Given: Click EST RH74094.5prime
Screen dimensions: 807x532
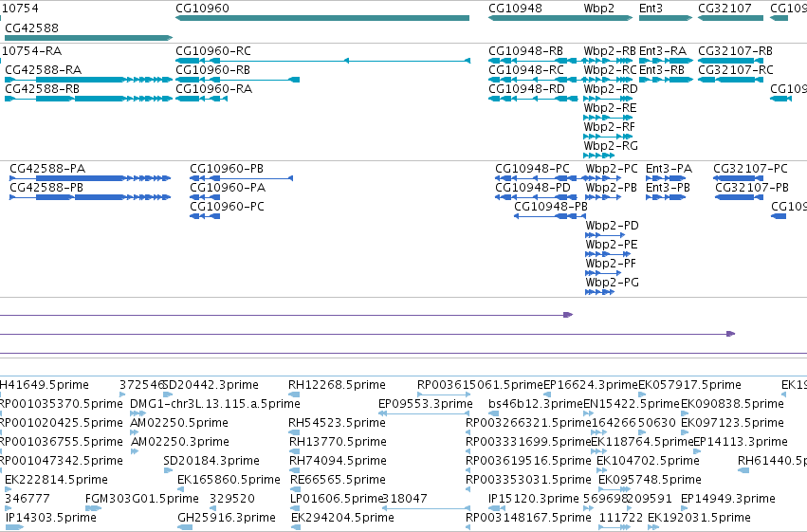Looking at the screenshot, I should [x=338, y=461].
